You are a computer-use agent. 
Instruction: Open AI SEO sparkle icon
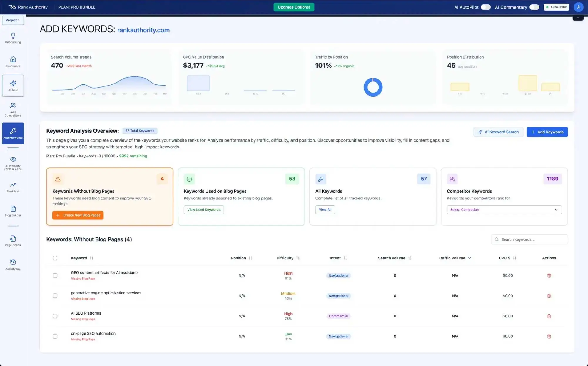pyautogui.click(x=13, y=83)
